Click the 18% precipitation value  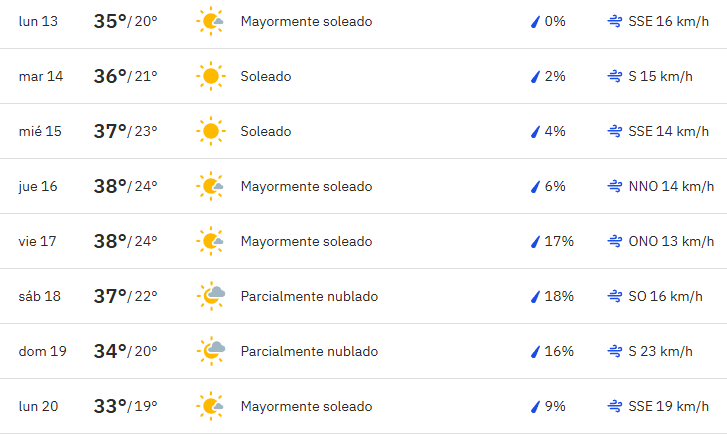(559, 296)
